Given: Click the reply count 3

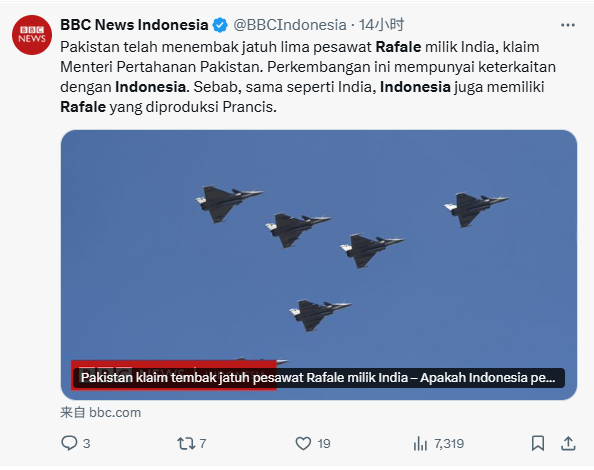Looking at the screenshot, I should click(86, 443).
